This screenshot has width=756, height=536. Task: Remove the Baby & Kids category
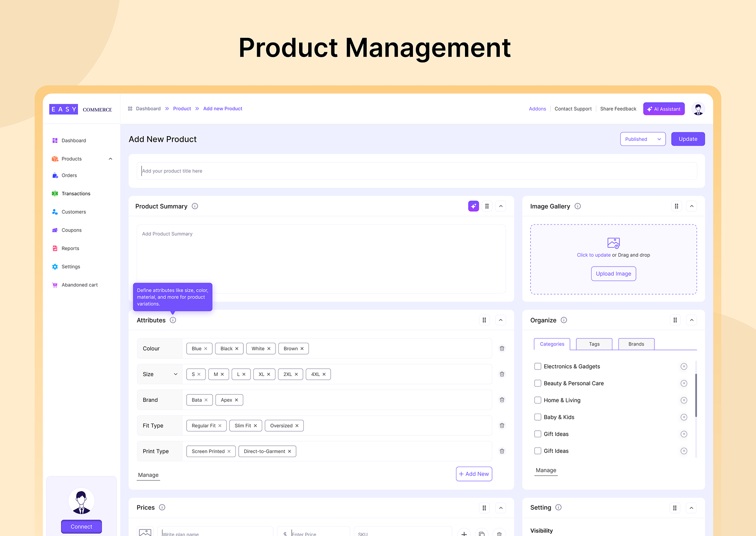click(684, 417)
